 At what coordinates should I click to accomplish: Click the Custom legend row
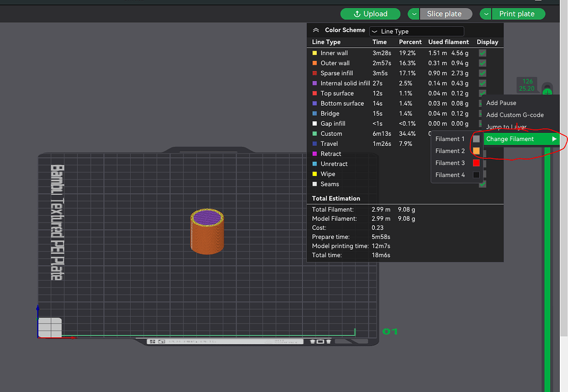370,134
